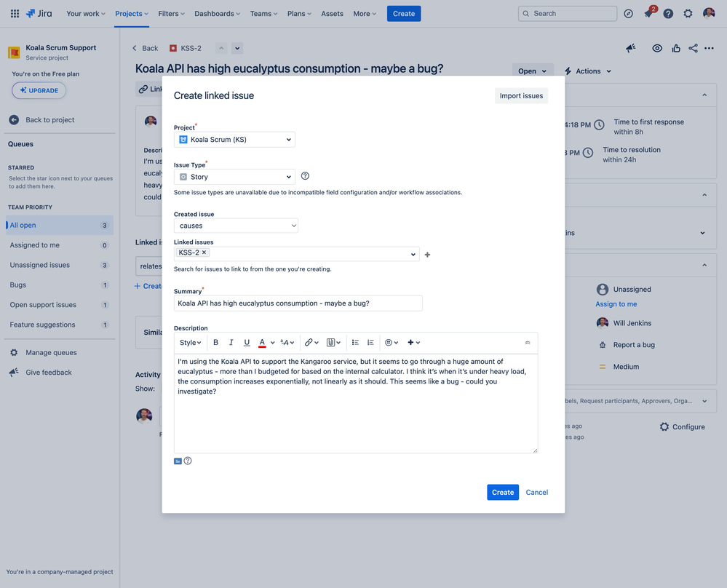Open the text color dropdown arrow

pos(273,343)
